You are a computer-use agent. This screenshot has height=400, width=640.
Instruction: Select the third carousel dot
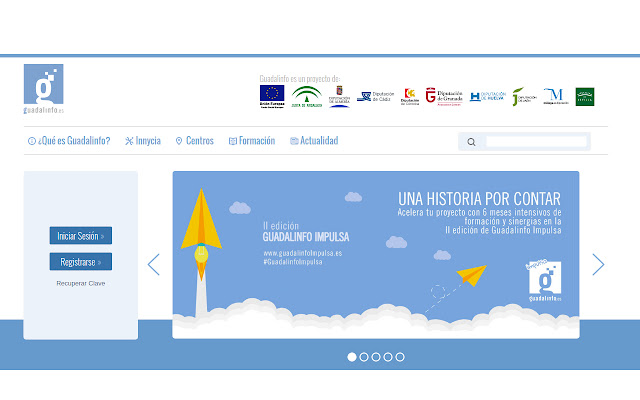point(376,357)
